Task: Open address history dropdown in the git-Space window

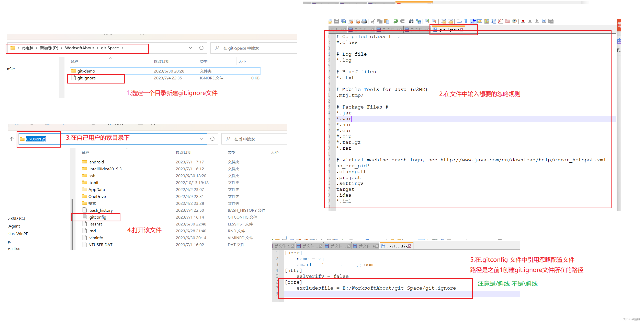Action: pos(190,48)
